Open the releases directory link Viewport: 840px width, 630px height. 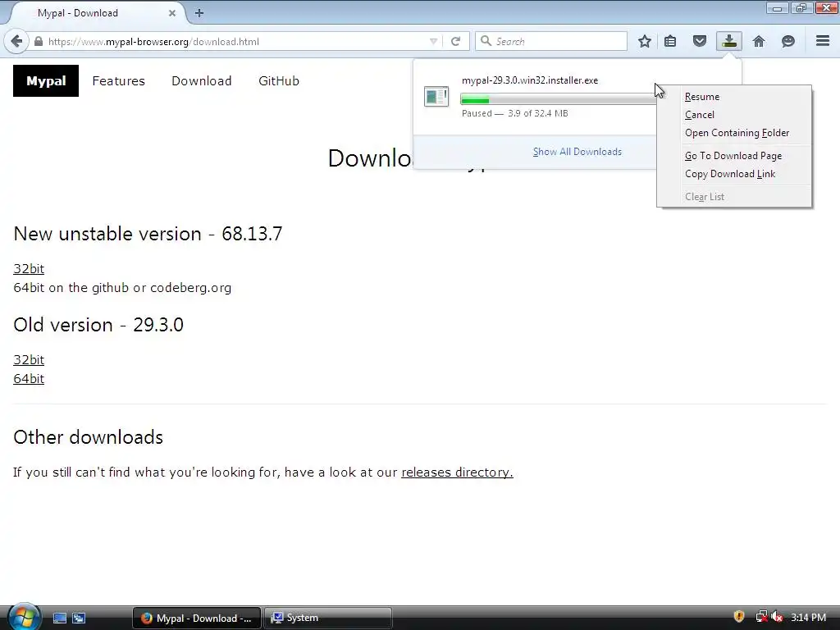(x=457, y=472)
